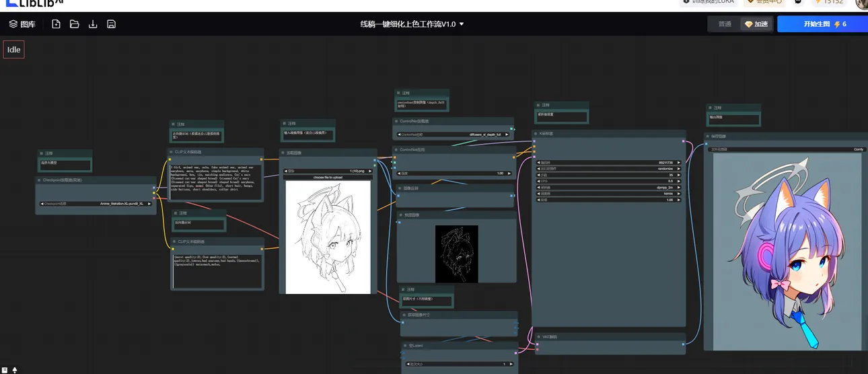Collapse the 加载图像 load image node
868x374 pixels.
(283, 153)
